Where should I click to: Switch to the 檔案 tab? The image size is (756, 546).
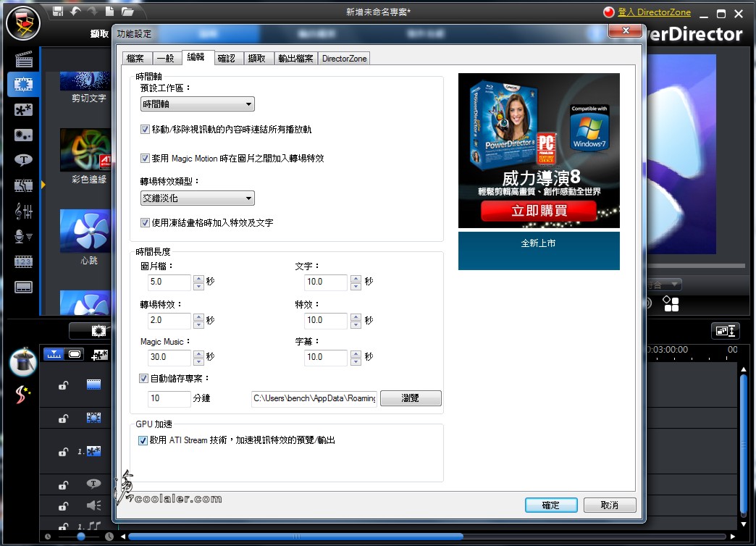click(135, 59)
